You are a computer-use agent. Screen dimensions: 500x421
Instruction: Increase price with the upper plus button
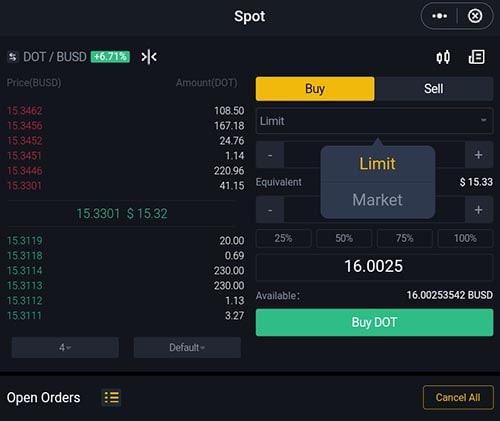click(479, 155)
